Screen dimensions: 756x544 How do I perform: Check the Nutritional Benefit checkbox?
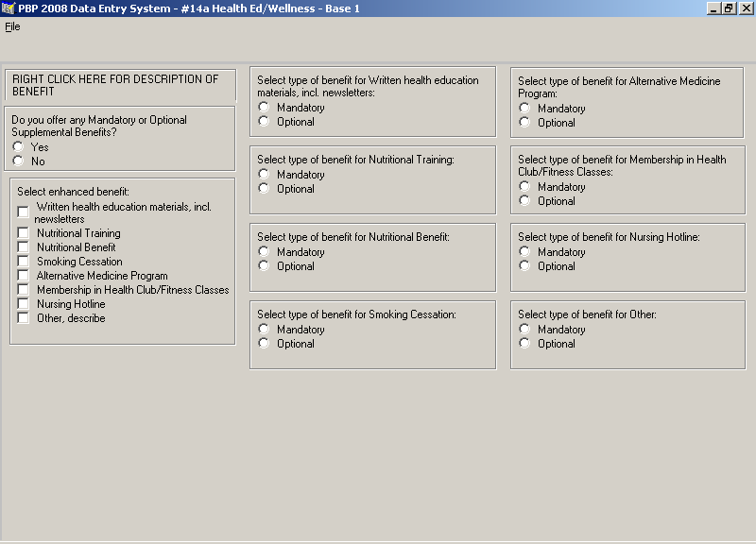[23, 247]
